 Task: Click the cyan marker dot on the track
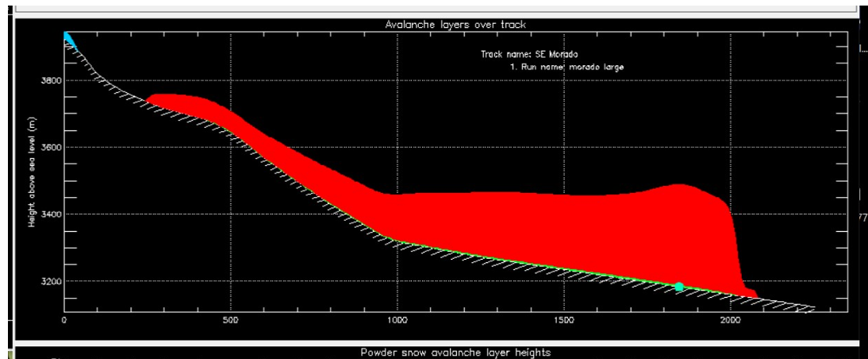point(679,286)
